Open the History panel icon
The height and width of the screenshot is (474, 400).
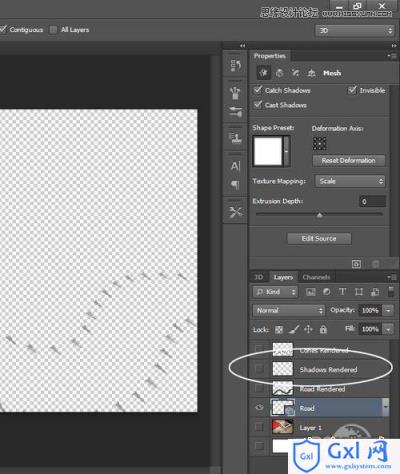tap(235, 65)
